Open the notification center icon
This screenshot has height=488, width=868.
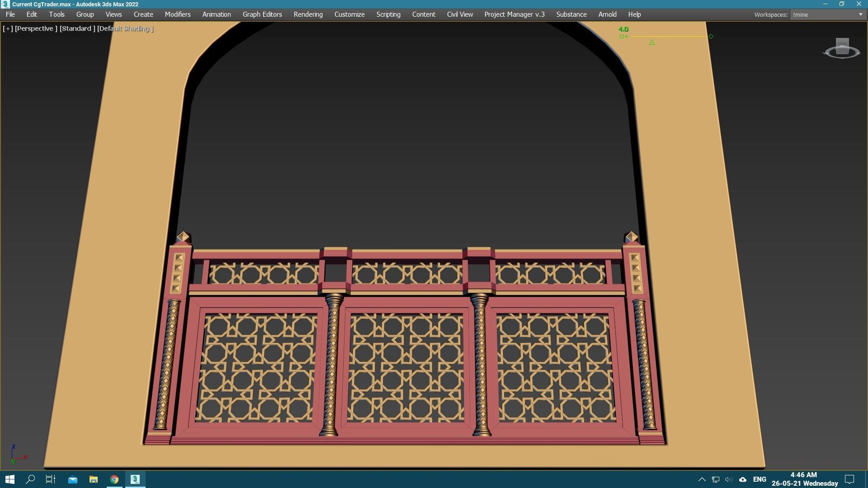coord(849,479)
